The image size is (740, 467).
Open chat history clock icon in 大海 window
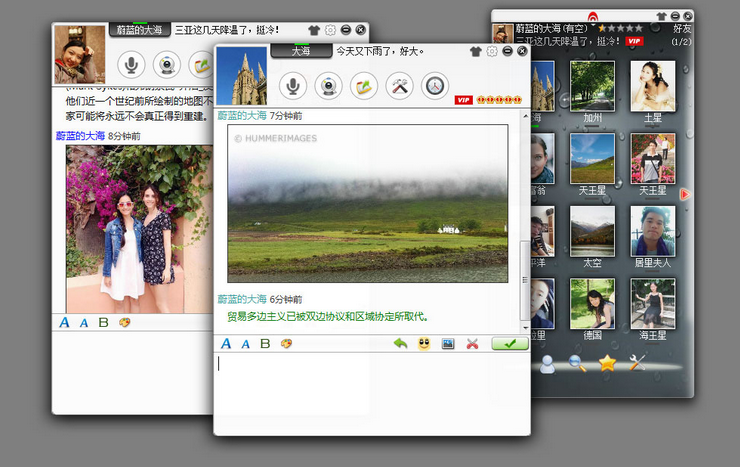click(x=435, y=86)
